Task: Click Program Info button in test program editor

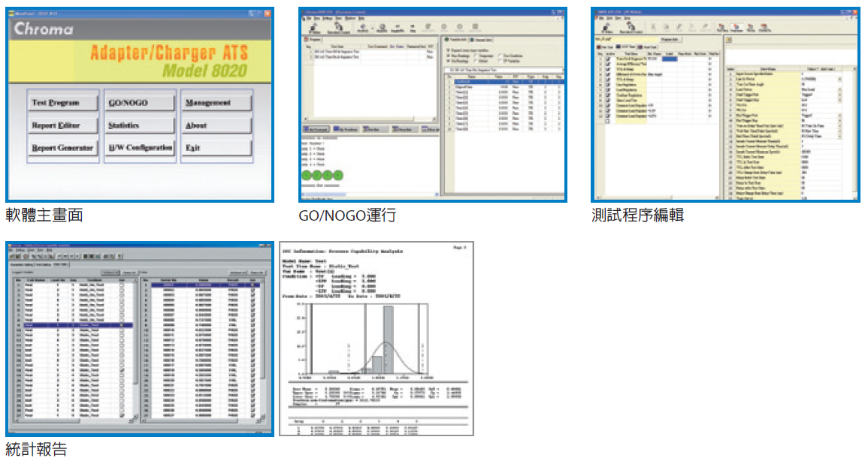Action: point(670,40)
